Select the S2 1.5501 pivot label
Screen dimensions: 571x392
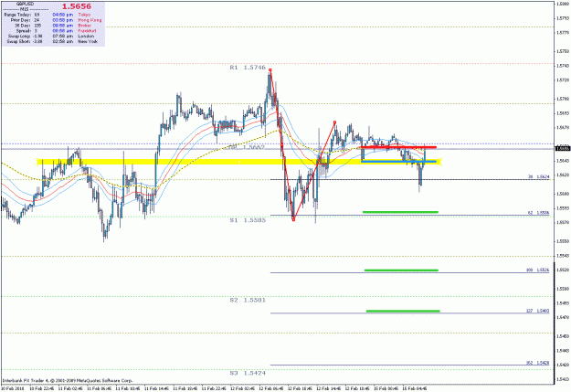(x=248, y=301)
